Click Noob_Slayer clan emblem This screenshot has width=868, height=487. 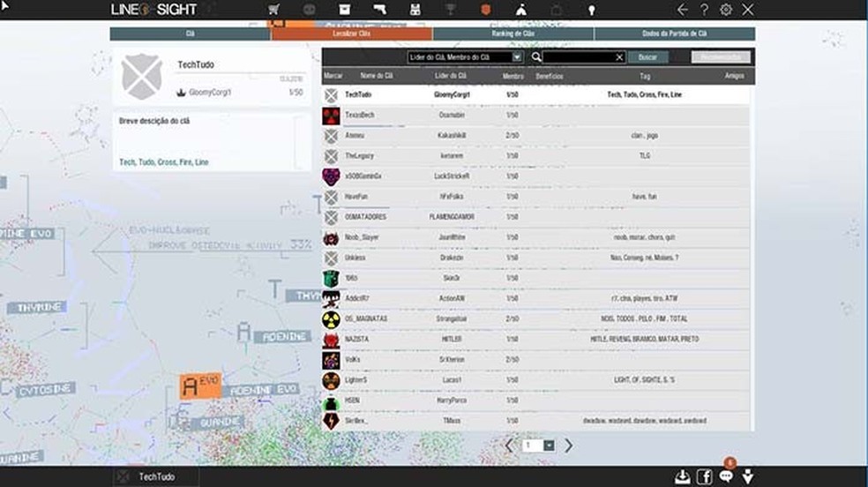click(331, 238)
